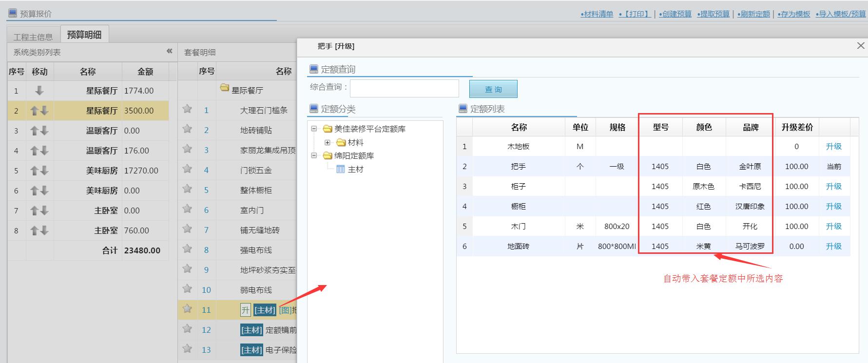This screenshot has width=868, height=363.
Task: Select the 主材 table node under 绵阳定额库
Action: [x=355, y=169]
